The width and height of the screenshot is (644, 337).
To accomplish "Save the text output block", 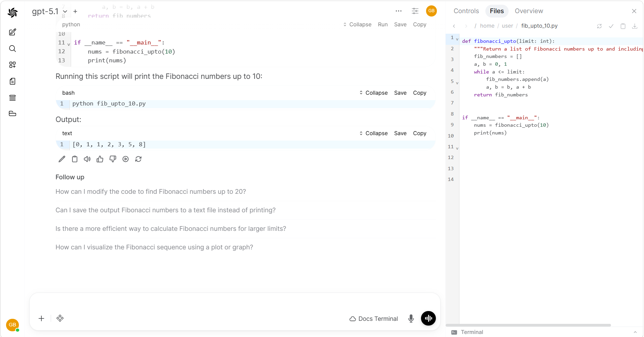I will pos(400,133).
